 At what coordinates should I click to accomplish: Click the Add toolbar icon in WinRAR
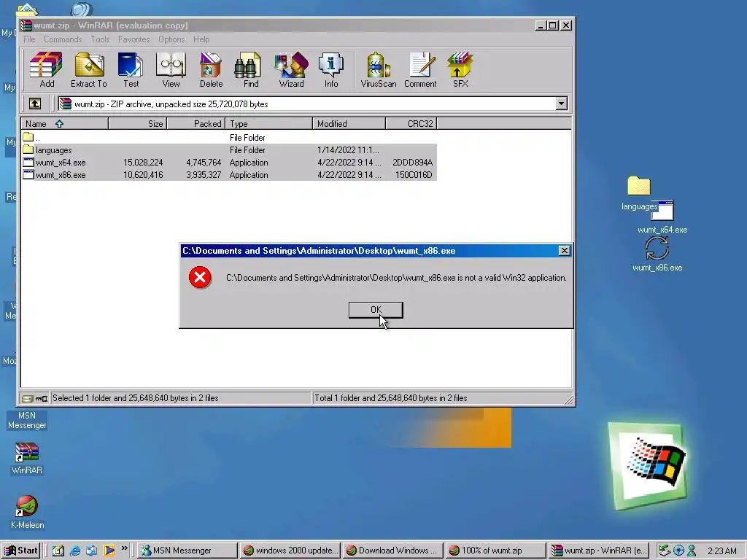click(x=46, y=70)
